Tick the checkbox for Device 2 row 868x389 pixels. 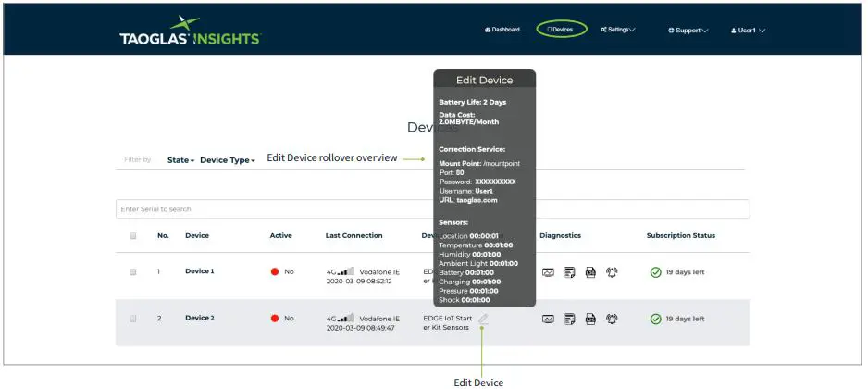click(x=133, y=319)
